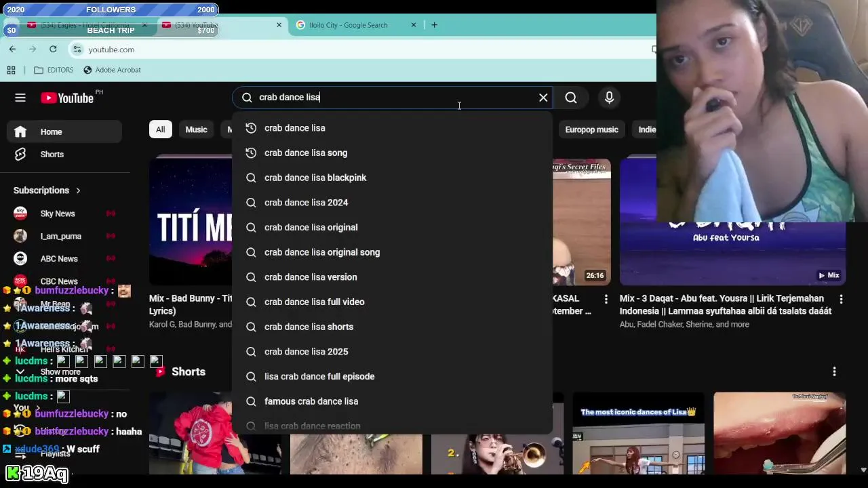Open the 26:16 video thumbnail
868x488 pixels.
pos(581,222)
